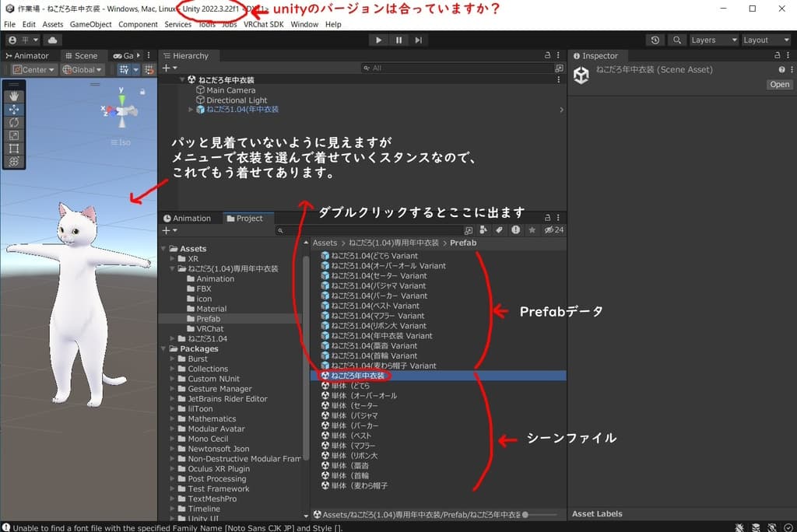Select the Hand view tool for panning
797x532 pixels.
pyautogui.click(x=14, y=96)
